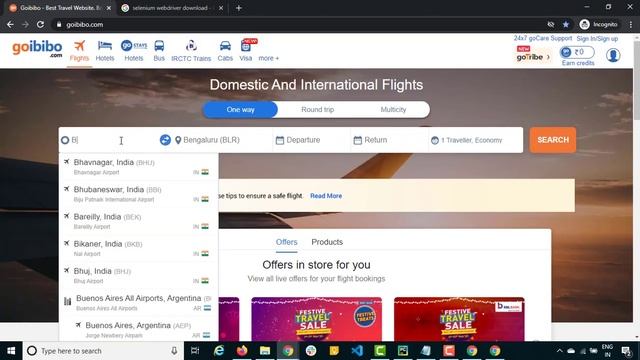
Task: Click the Windows taskbar search box
Action: [x=102, y=351]
